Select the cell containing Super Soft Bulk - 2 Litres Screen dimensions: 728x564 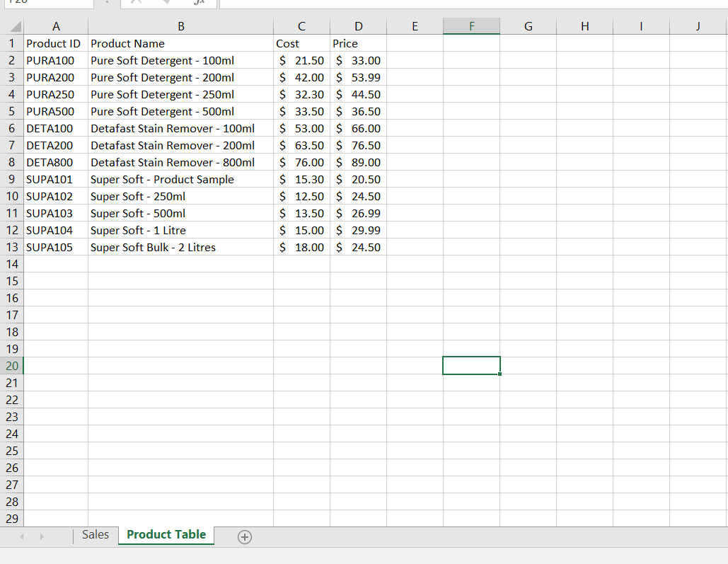(181, 247)
